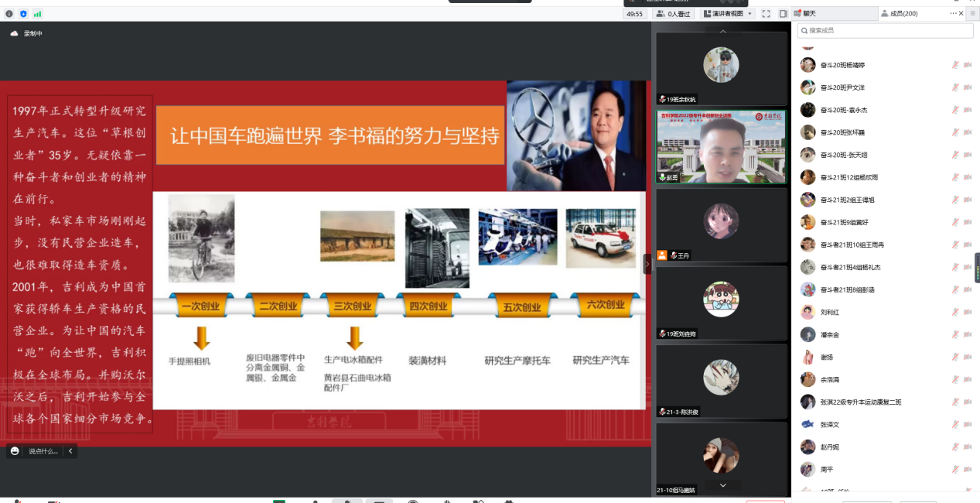Click muted mic icon of 张泽文

pos(955,425)
